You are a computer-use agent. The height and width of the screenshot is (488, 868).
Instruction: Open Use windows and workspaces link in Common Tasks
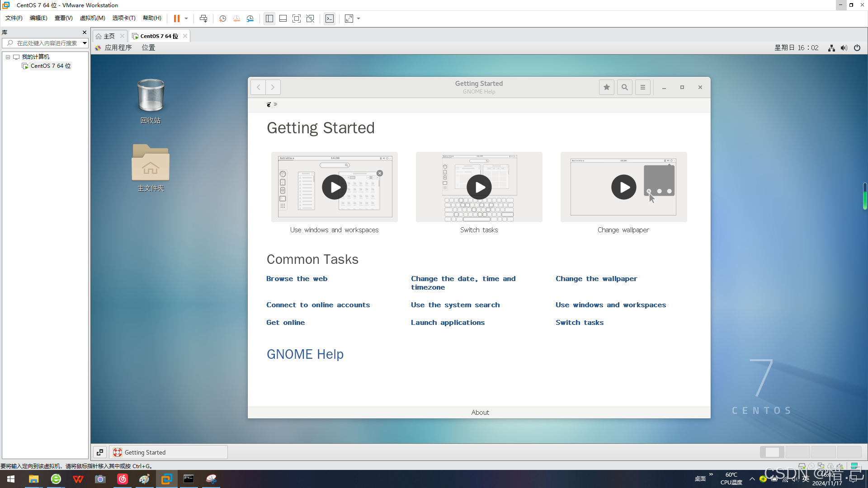point(611,305)
